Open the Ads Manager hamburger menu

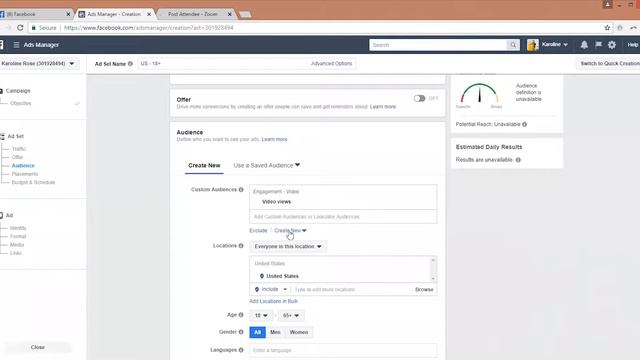point(16,45)
